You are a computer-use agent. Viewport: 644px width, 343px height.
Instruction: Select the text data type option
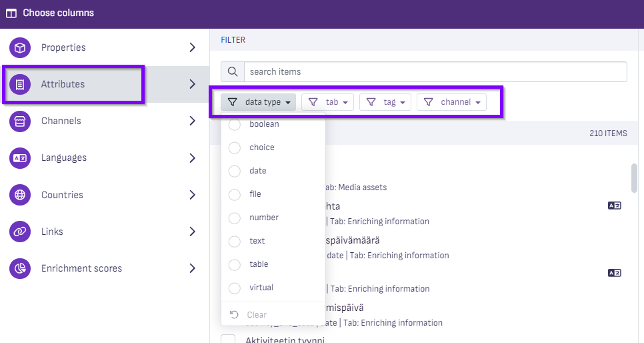click(235, 241)
